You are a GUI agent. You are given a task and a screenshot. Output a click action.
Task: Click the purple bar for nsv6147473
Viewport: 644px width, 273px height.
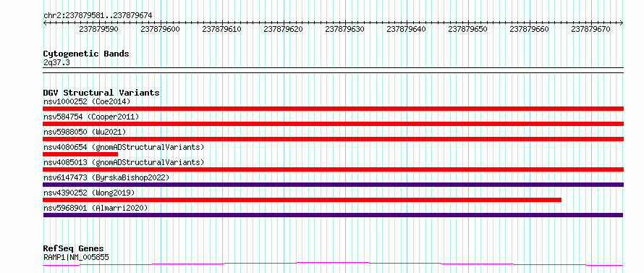pyautogui.click(x=333, y=185)
